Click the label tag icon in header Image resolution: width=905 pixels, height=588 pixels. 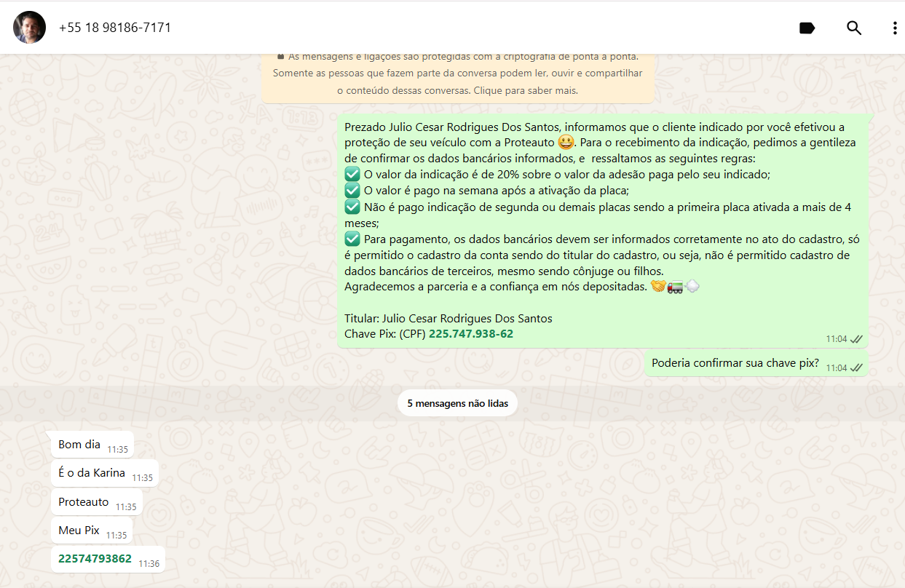pos(807,28)
